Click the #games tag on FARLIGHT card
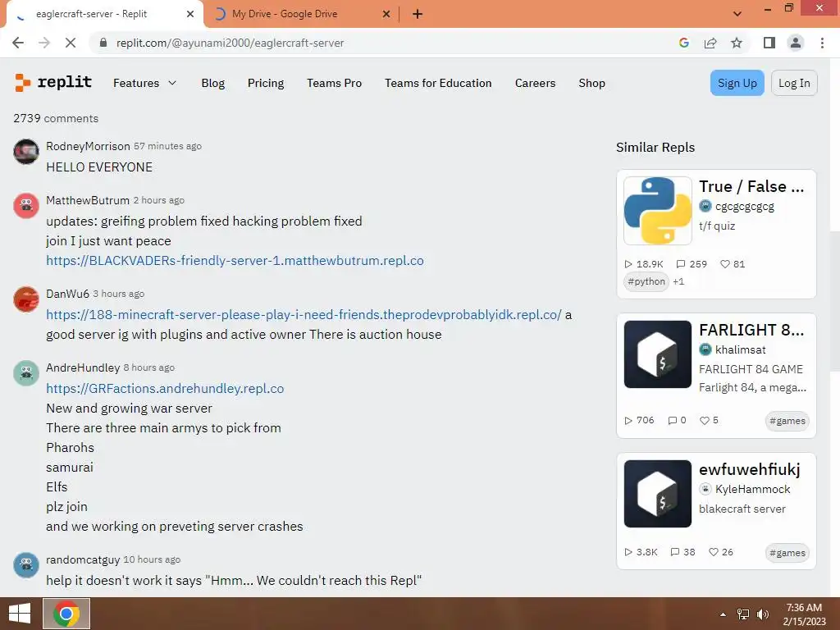This screenshot has width=840, height=630. coord(787,421)
